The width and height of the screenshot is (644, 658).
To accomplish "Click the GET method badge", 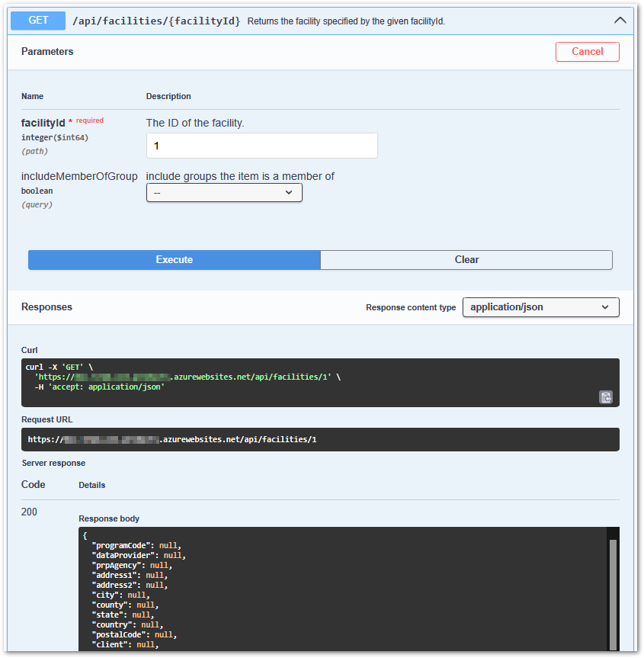I will click(x=37, y=20).
